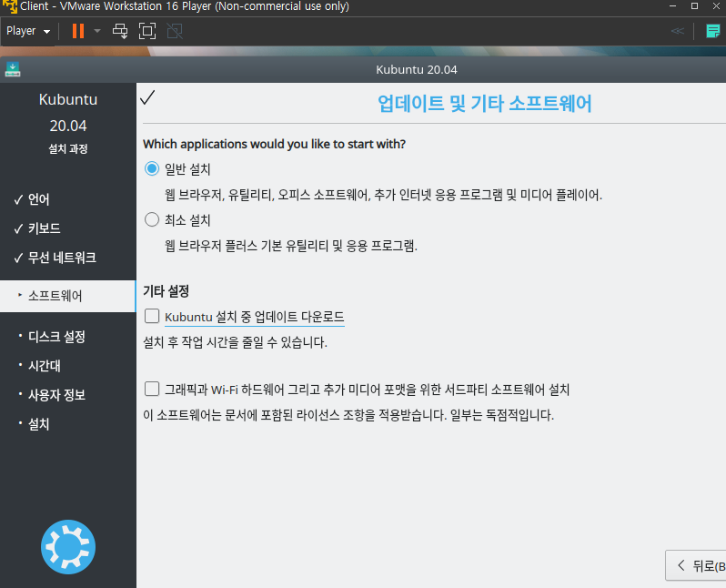Click the KDE gear logo
Image resolution: width=726 pixels, height=588 pixels.
pyautogui.click(x=68, y=547)
